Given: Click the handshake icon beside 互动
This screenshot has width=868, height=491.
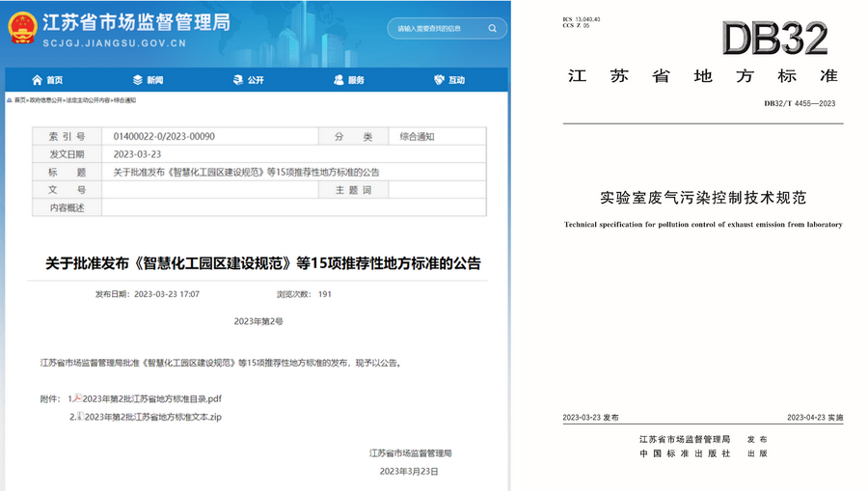Looking at the screenshot, I should pos(439,80).
